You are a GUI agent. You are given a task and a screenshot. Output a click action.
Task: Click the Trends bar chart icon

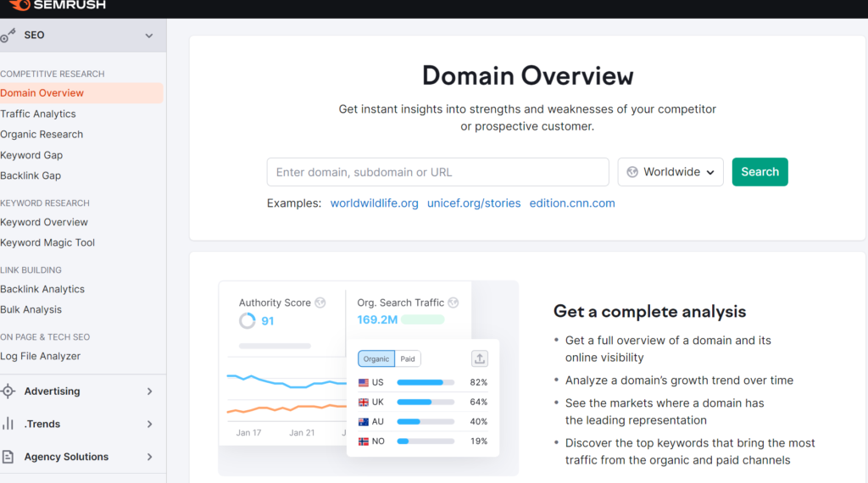[8, 424]
